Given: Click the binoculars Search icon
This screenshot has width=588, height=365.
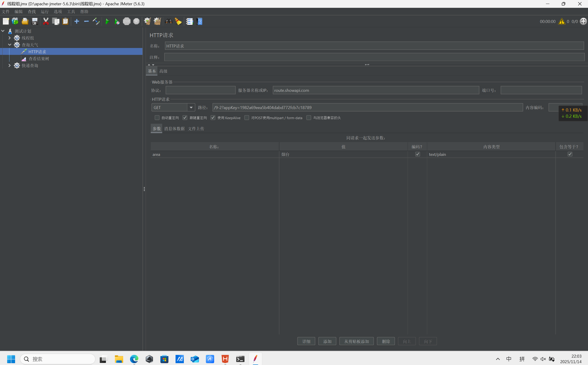Looking at the screenshot, I should click(x=169, y=22).
